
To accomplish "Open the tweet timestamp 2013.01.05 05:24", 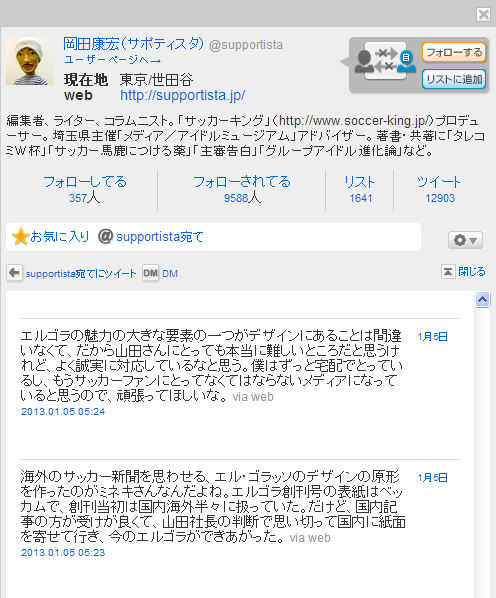I will click(63, 412).
